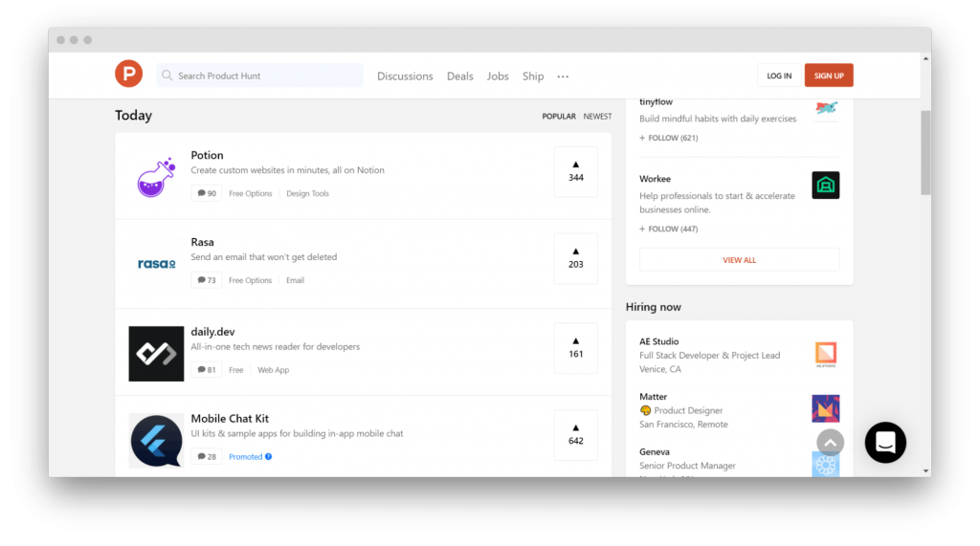
Task: Select Potion's Free Options tag
Action: click(x=250, y=194)
